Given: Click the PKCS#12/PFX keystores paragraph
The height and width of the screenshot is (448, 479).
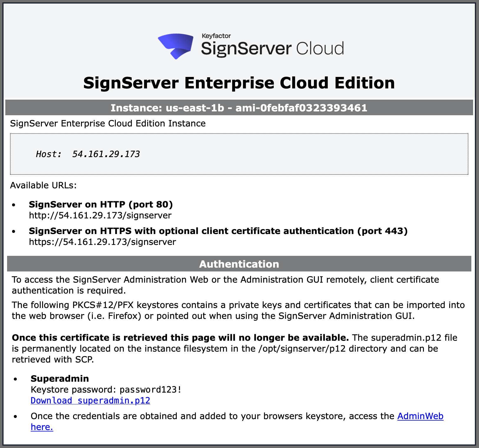Looking at the screenshot, I should pyautogui.click(x=238, y=310).
